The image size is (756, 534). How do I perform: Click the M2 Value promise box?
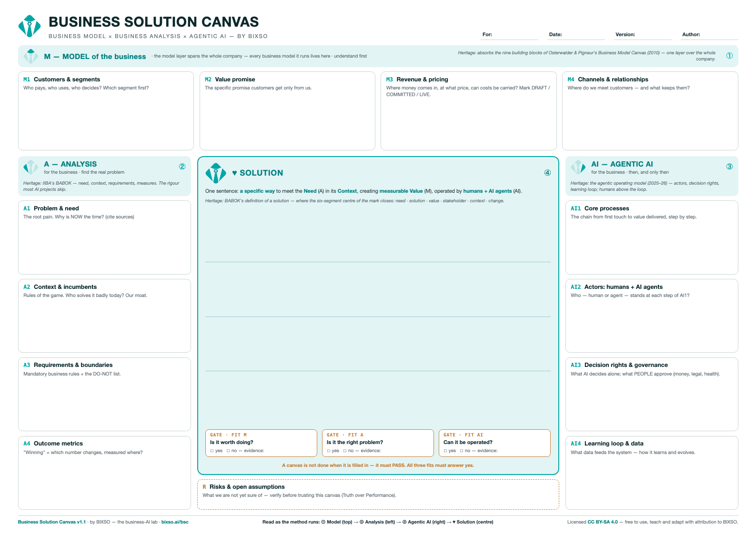coord(287,111)
